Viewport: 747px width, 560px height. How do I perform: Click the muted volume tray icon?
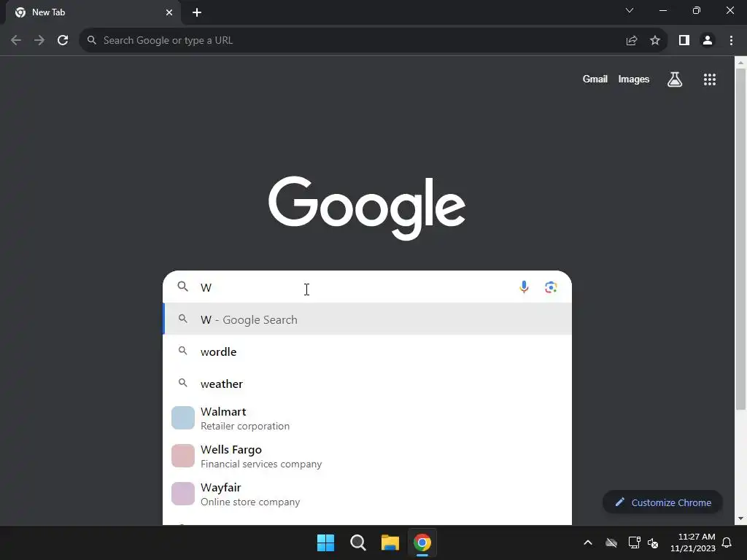653,542
